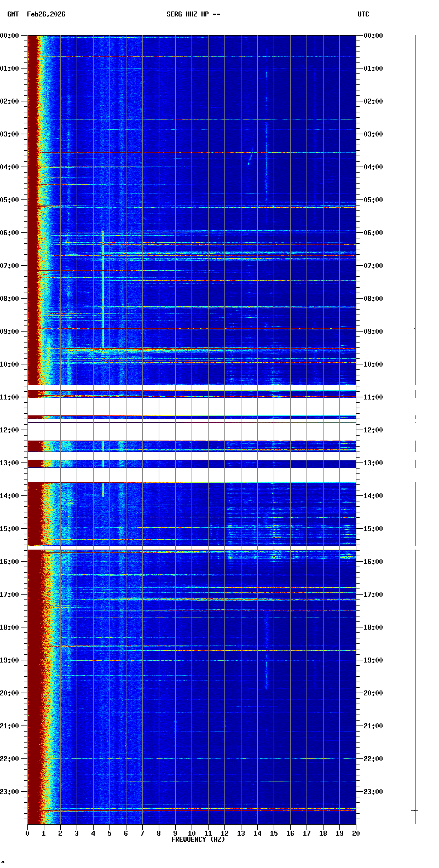Select the 23:00 label on the UTC axis
The width and height of the screenshot is (439, 868).
click(373, 792)
